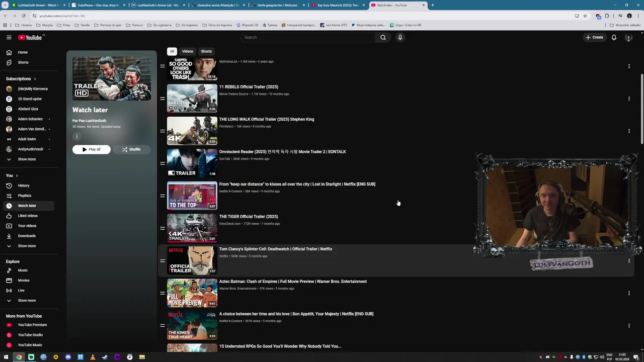The height and width of the screenshot is (362, 644).
Task: Open Subscriptions section chevron
Action: [x=35, y=79]
